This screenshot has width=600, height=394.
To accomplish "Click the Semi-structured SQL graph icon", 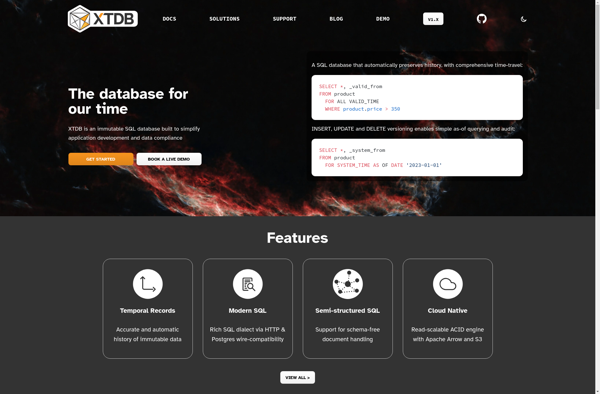I will point(347,284).
